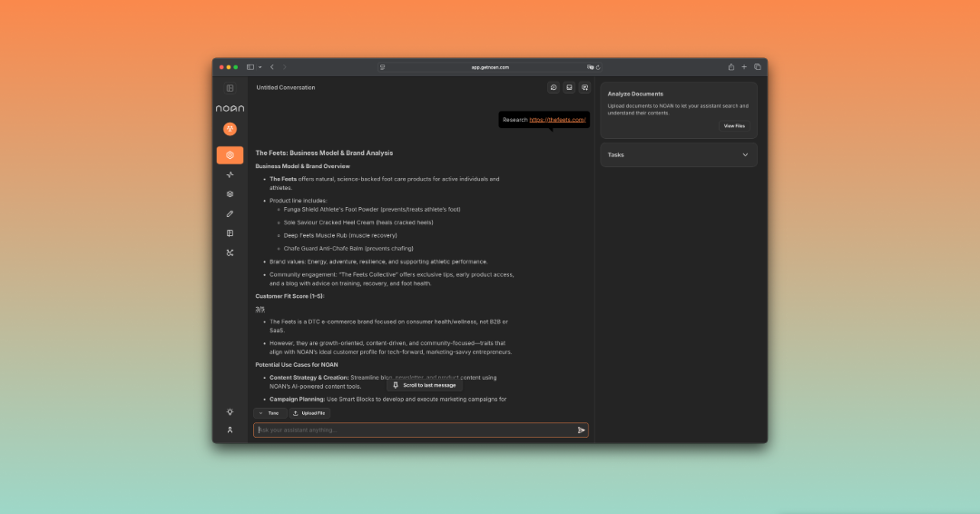Click the Upload File button
Viewport: 980px width, 514px height.
(309, 413)
